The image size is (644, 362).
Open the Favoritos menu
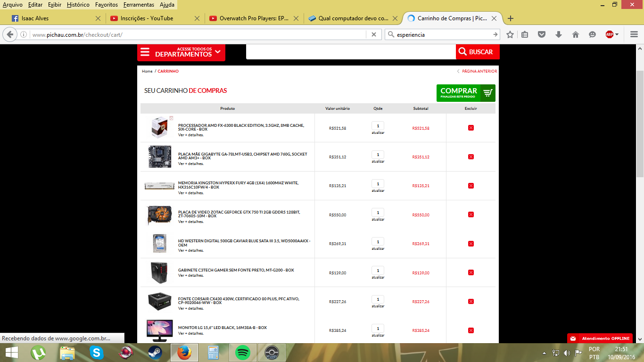(107, 5)
